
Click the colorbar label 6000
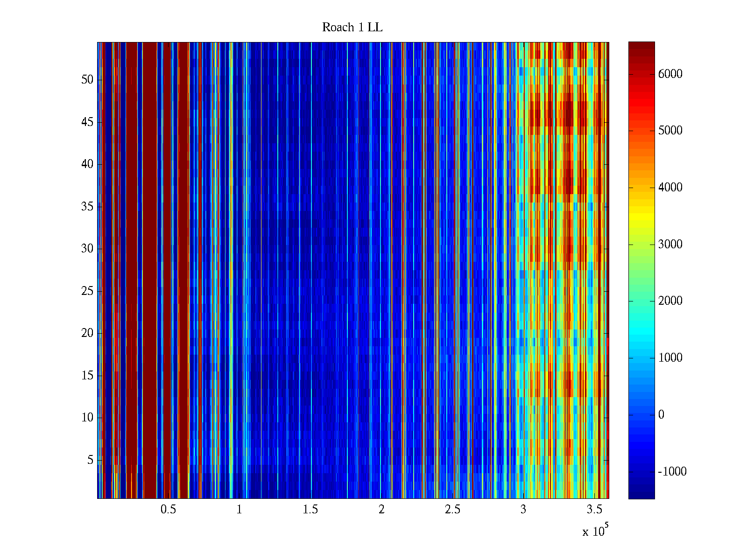pos(670,74)
